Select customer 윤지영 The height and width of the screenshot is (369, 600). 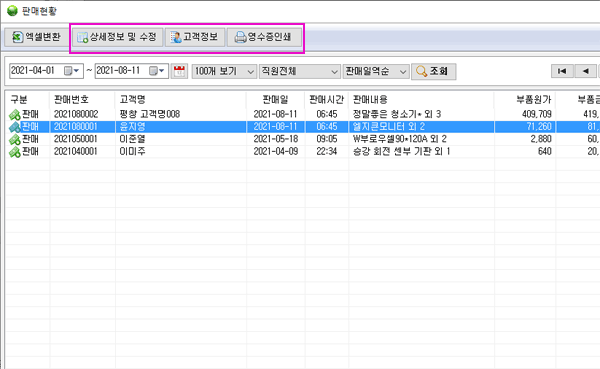[132, 127]
